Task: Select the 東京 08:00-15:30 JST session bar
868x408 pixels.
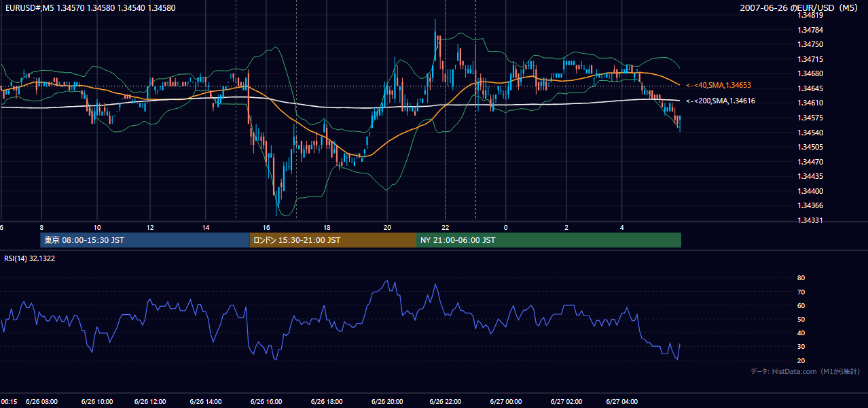Action: 145,240
